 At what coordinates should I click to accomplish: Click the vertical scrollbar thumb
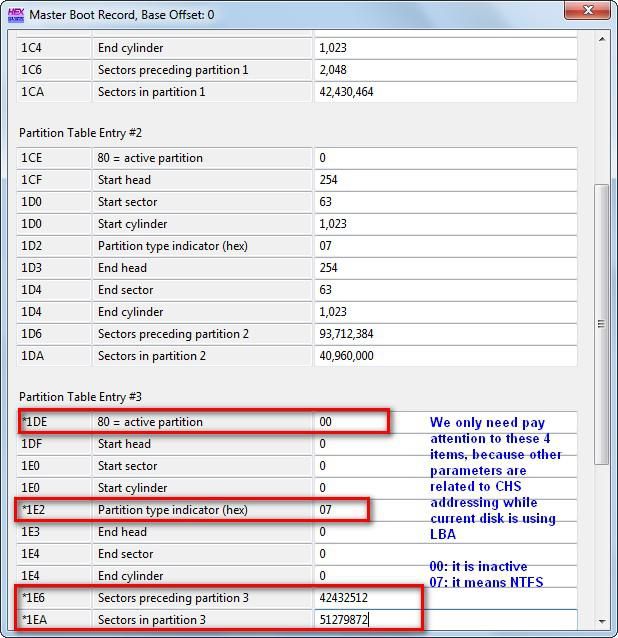(601, 324)
